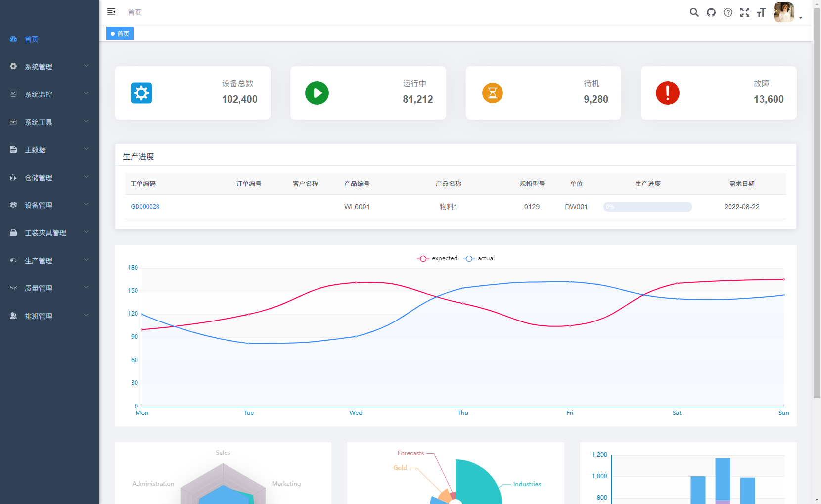Click the Gold label on pie chart
This screenshot has width=821, height=504.
click(x=400, y=468)
